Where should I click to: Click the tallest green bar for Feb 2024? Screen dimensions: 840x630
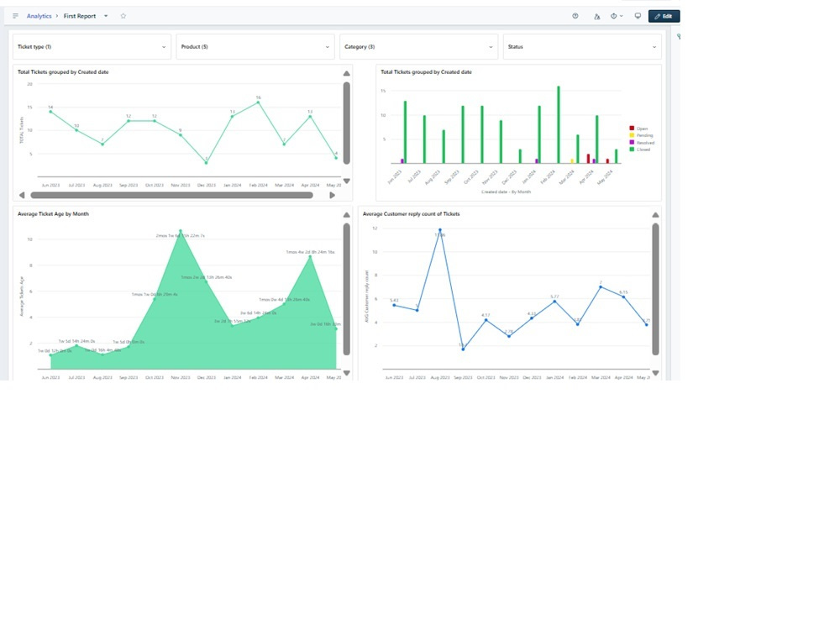pyautogui.click(x=559, y=125)
